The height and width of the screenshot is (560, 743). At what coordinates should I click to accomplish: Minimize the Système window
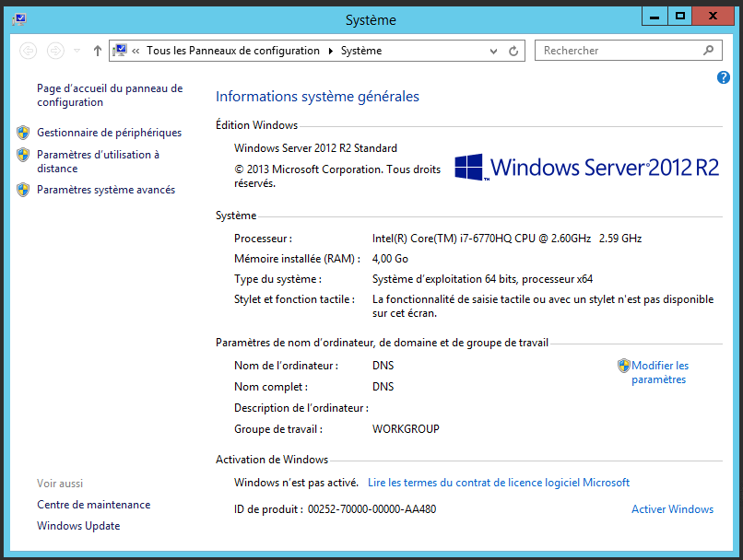pos(655,16)
